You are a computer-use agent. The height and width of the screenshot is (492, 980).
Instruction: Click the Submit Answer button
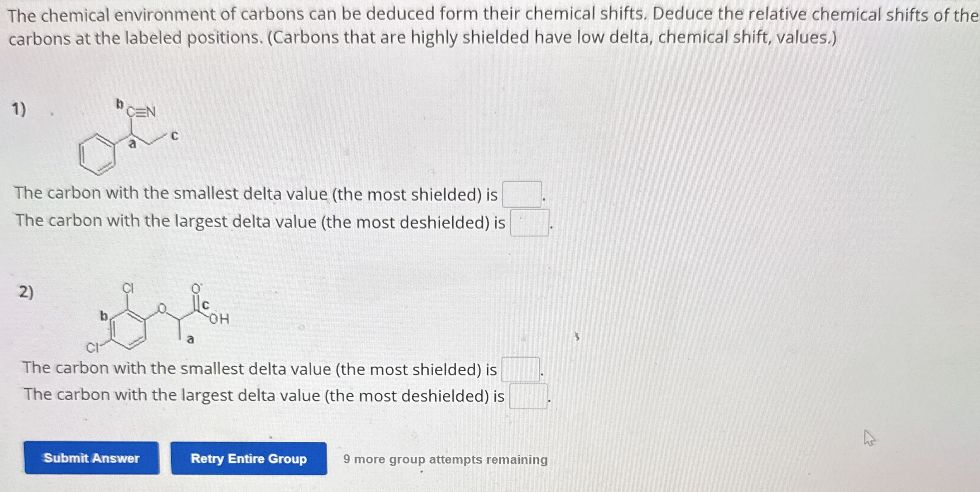[91, 458]
